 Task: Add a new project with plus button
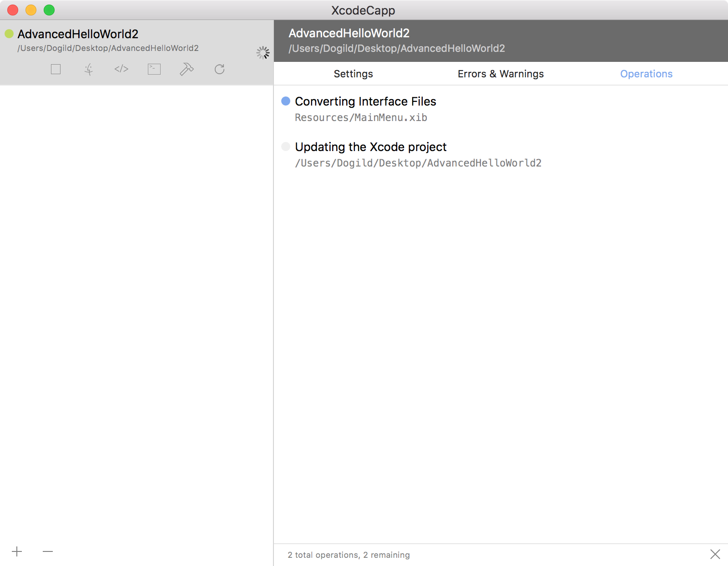point(17,551)
